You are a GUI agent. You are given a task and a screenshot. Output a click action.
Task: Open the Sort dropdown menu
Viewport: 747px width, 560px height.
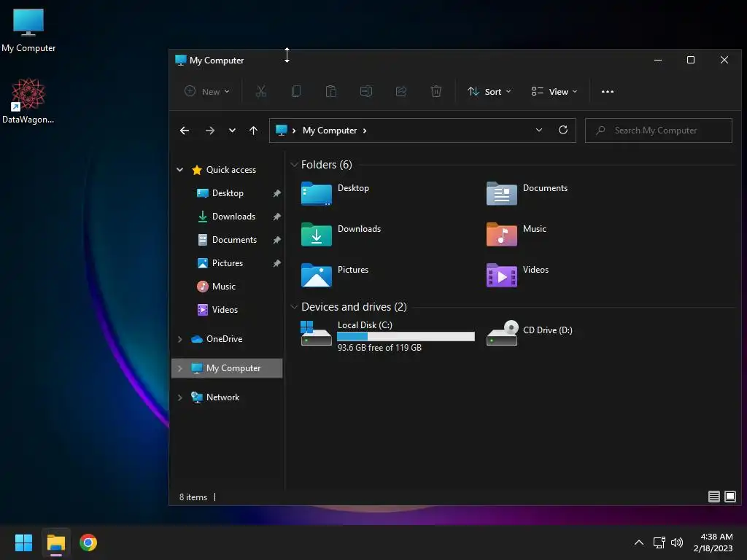(489, 91)
